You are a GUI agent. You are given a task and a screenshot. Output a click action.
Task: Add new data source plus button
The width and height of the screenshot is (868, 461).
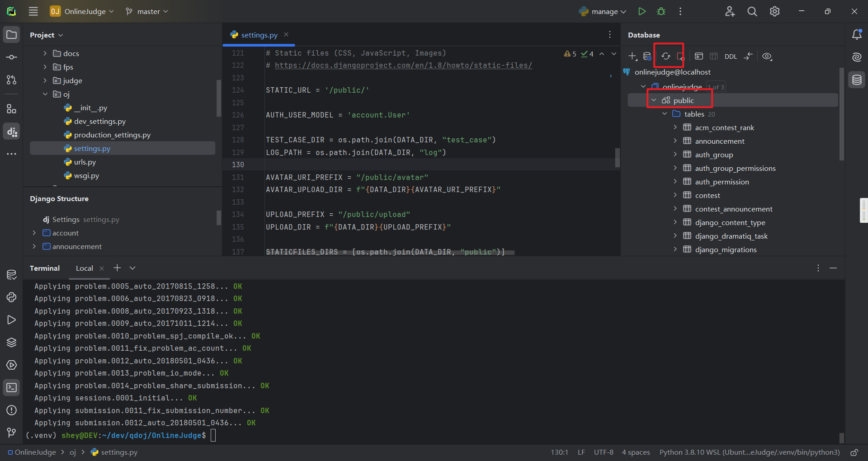[x=632, y=56]
